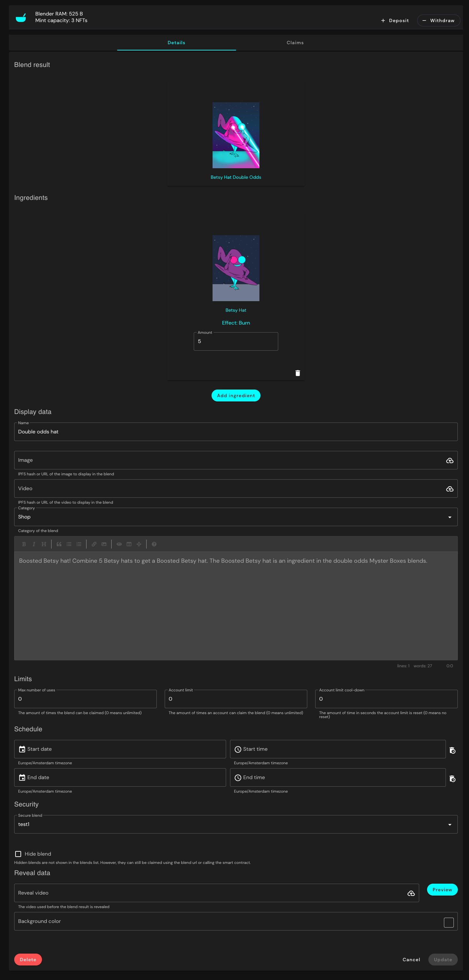Select the Details tab
Screen dimensions: 469x980
[176, 43]
